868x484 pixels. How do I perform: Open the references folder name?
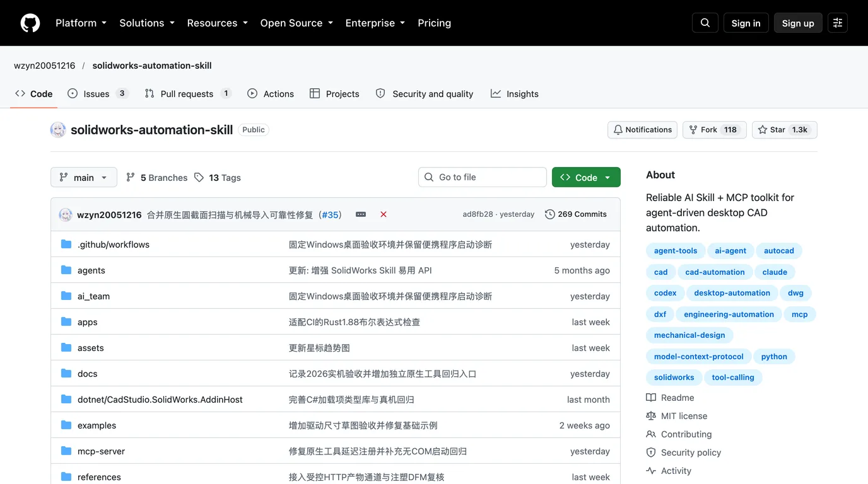pos(99,477)
